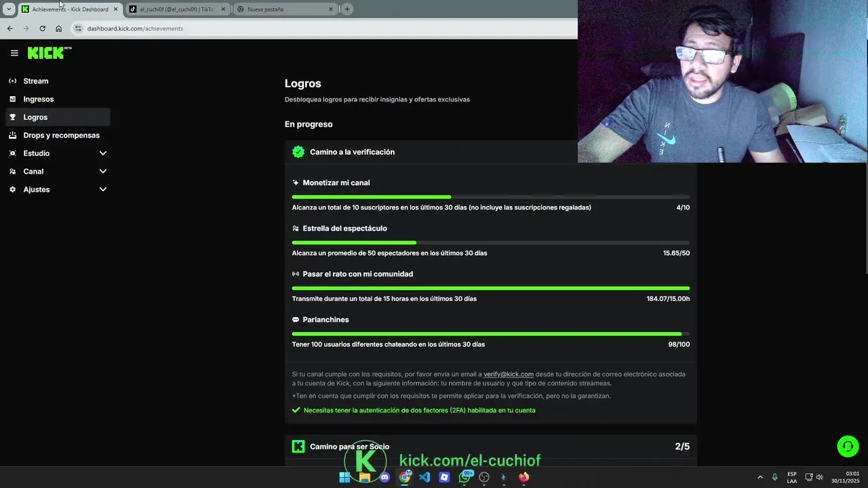This screenshot has width=868, height=488.
Task: Click the Estrella del espectáculo progress bar
Action: coord(491,243)
